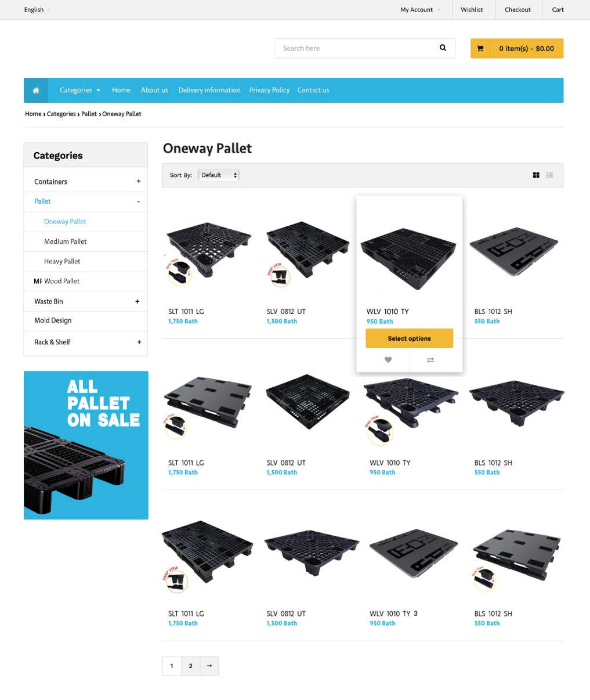Click Select options button

[409, 338]
